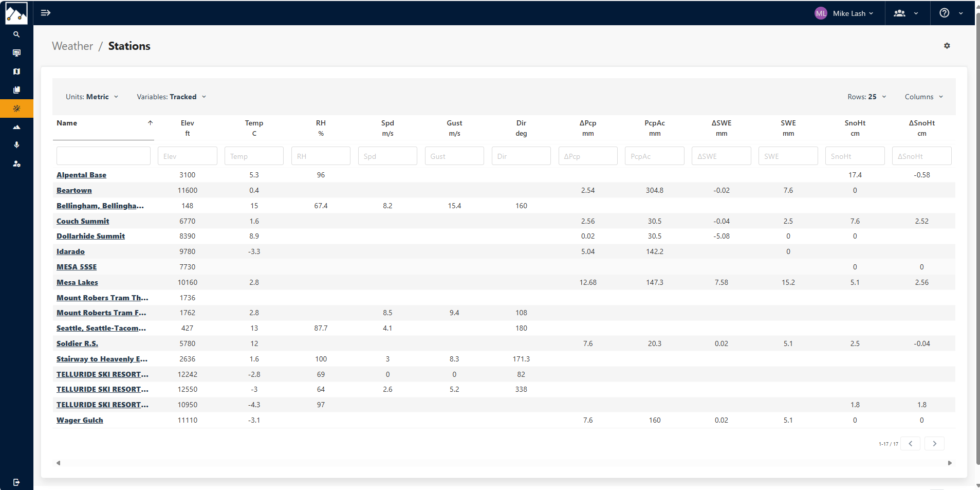The height and width of the screenshot is (490, 980).
Task: Open the Columns dropdown
Action: click(x=924, y=97)
